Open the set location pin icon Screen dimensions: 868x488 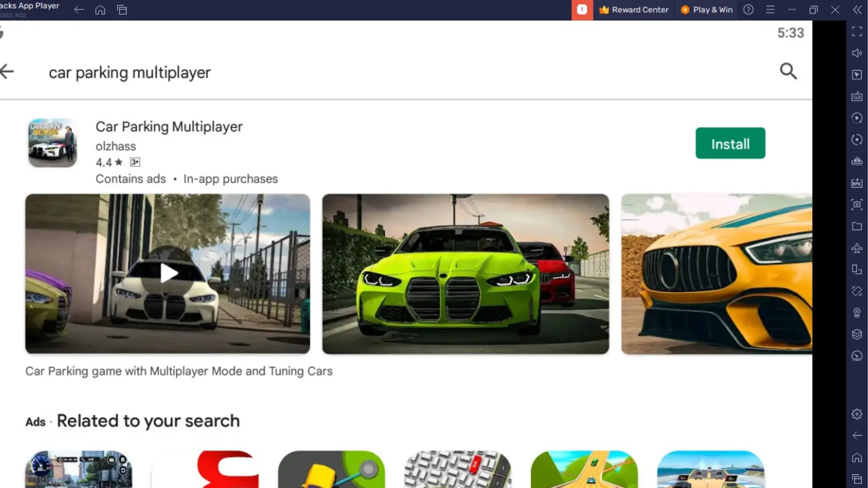tap(857, 313)
